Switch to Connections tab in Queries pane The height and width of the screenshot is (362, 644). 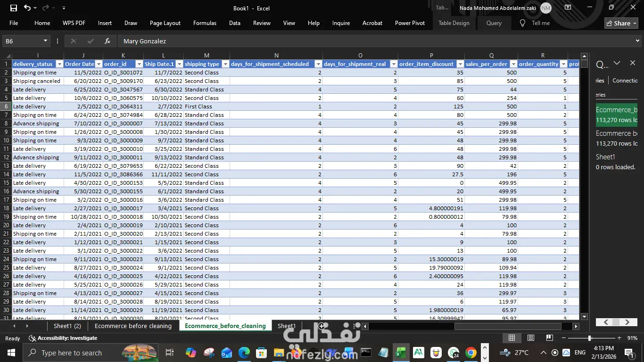click(625, 81)
